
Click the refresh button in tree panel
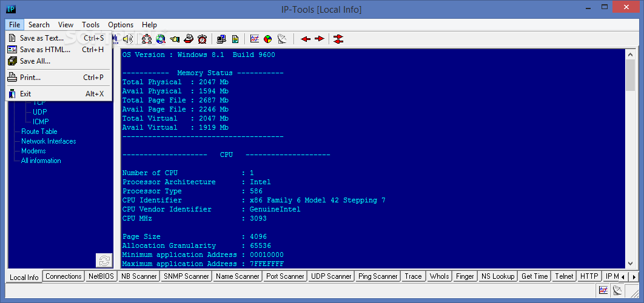(x=104, y=261)
